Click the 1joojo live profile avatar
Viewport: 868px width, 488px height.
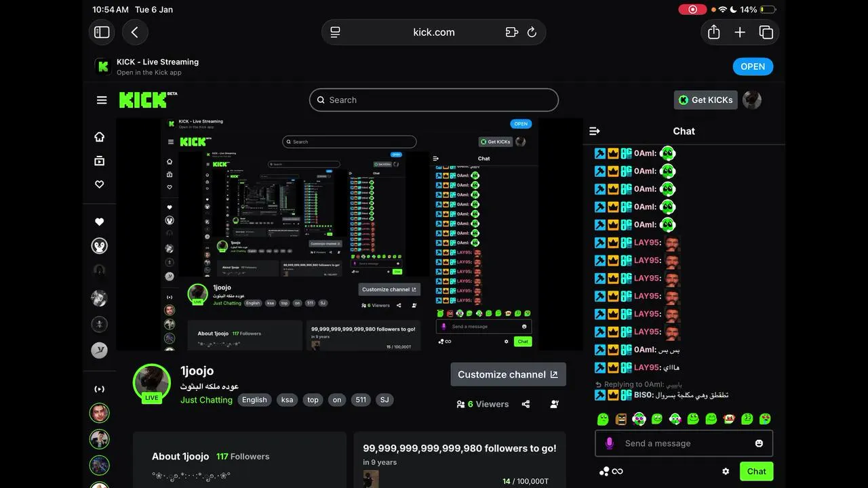tap(152, 383)
